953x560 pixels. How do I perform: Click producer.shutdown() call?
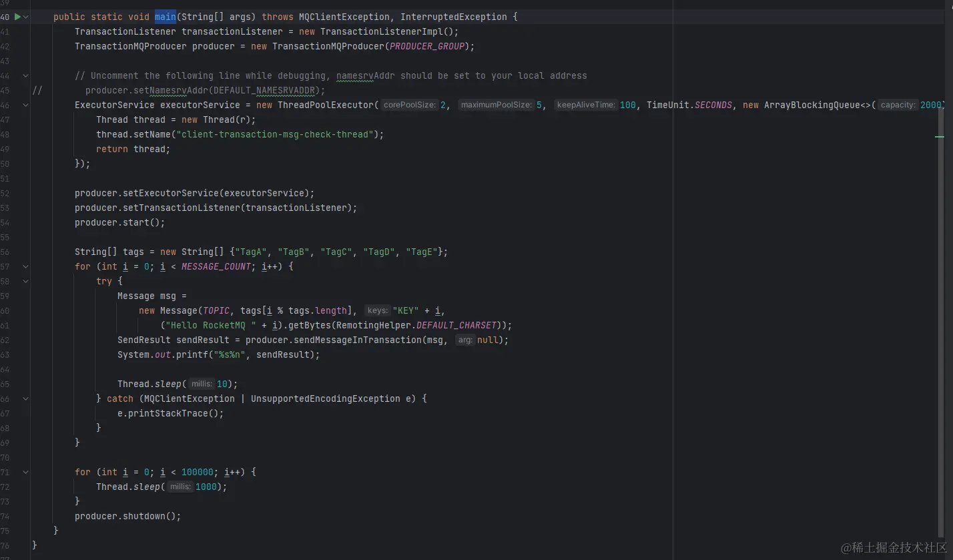coord(128,516)
